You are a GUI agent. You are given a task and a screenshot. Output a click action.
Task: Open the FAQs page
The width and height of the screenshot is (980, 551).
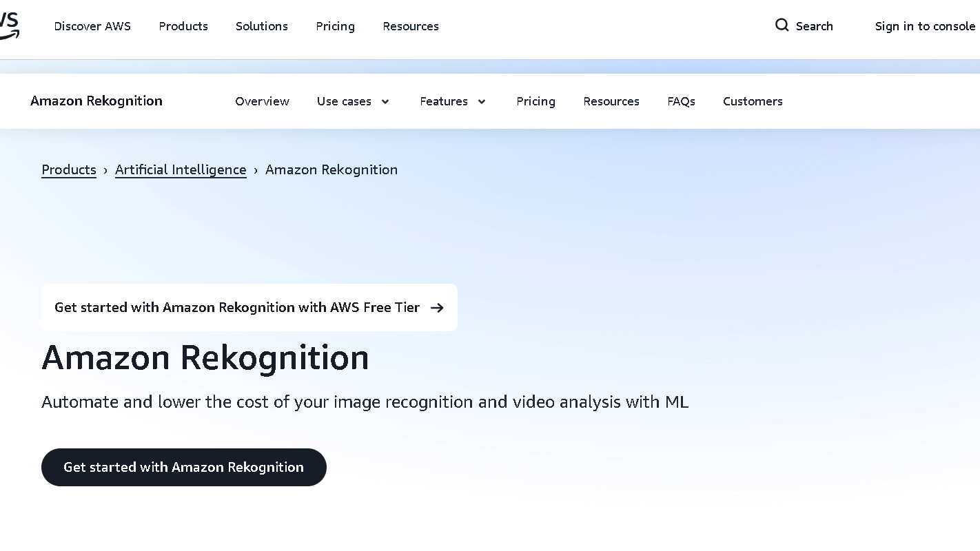681,101
